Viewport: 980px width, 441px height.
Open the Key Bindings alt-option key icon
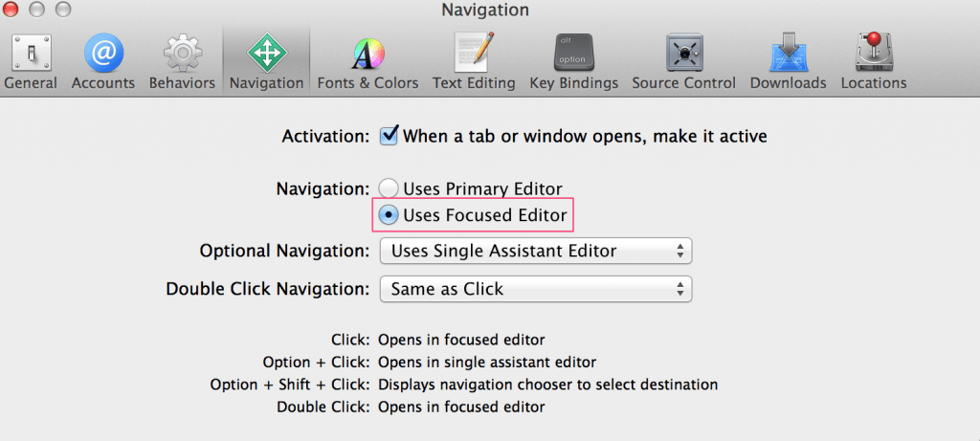pyautogui.click(x=573, y=53)
